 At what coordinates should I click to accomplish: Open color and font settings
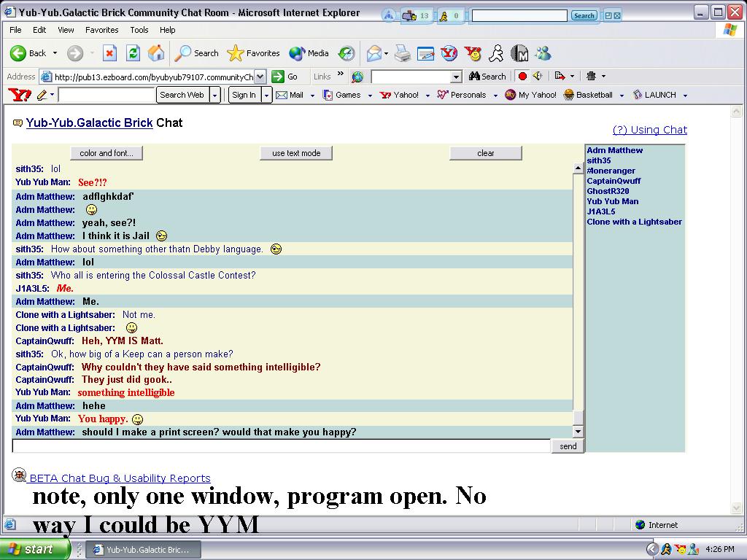point(107,153)
